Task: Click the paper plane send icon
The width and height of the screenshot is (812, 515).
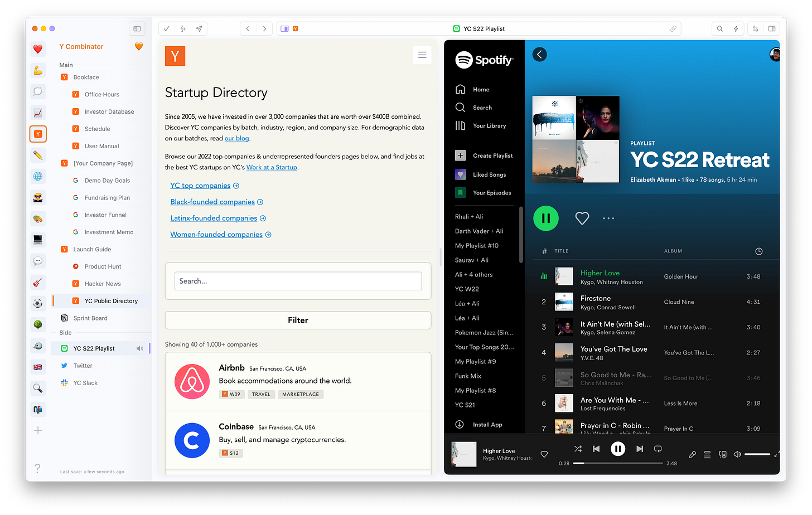Action: coord(199,28)
